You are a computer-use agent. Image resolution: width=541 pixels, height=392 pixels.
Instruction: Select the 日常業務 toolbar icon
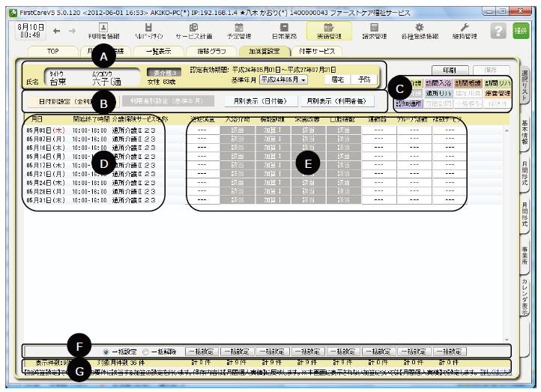tap(284, 28)
